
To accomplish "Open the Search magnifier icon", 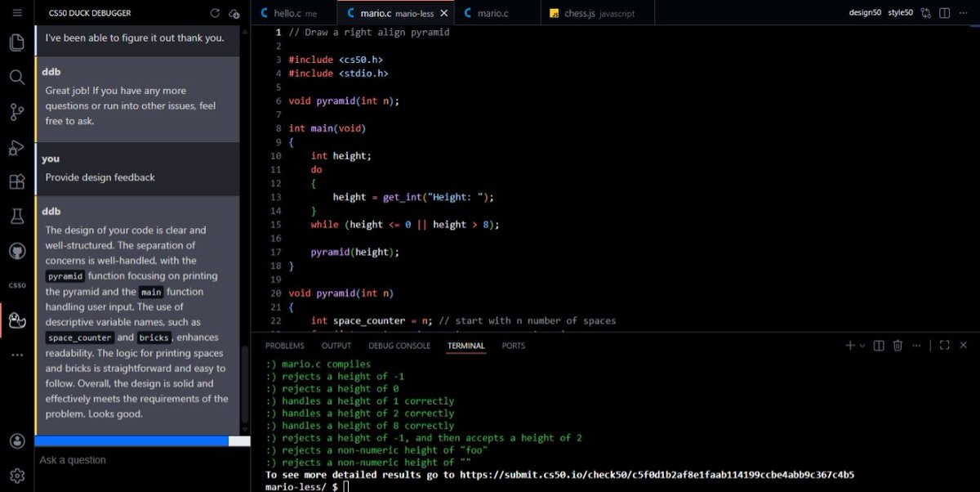I will 16,78.
